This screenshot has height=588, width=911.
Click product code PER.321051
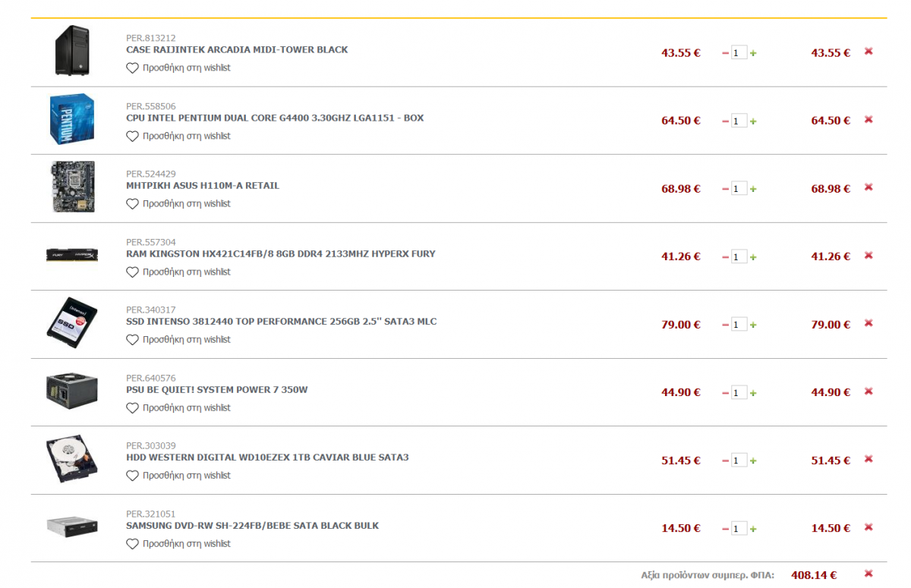point(151,514)
